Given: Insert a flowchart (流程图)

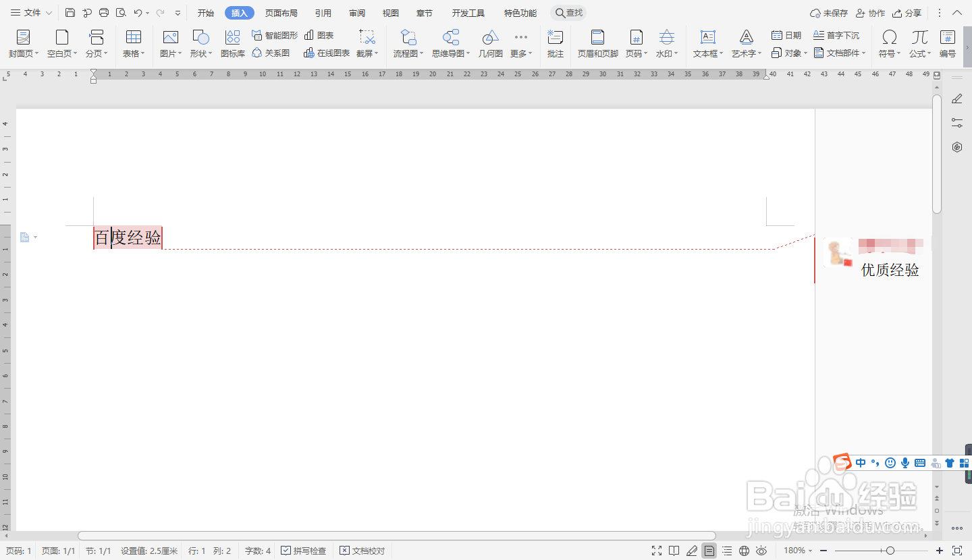Looking at the screenshot, I should pos(408,44).
